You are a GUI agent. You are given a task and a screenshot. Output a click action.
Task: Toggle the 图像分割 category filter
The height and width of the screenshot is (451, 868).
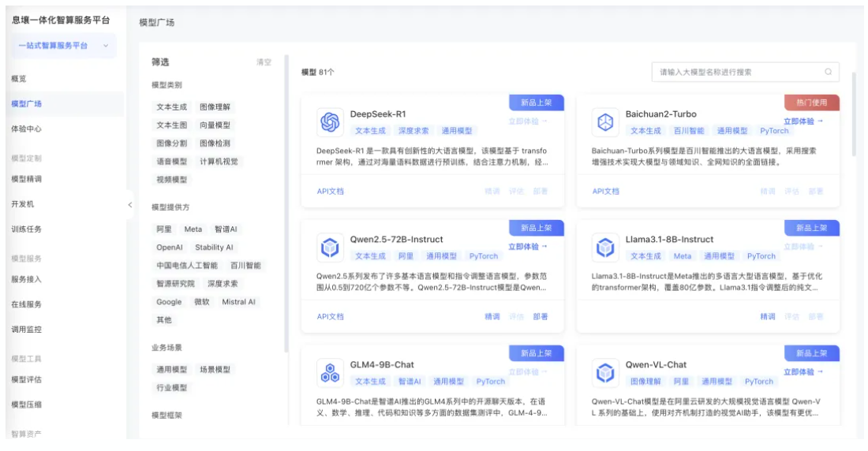click(171, 143)
